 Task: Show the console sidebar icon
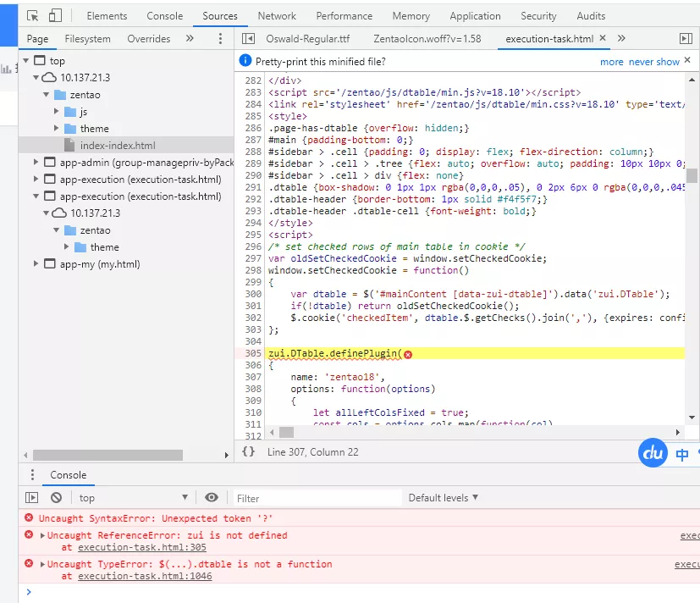pos(32,498)
